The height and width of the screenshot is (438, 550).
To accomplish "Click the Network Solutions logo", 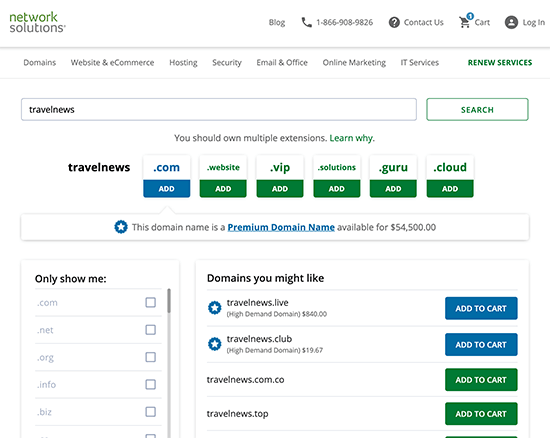I will [37, 22].
